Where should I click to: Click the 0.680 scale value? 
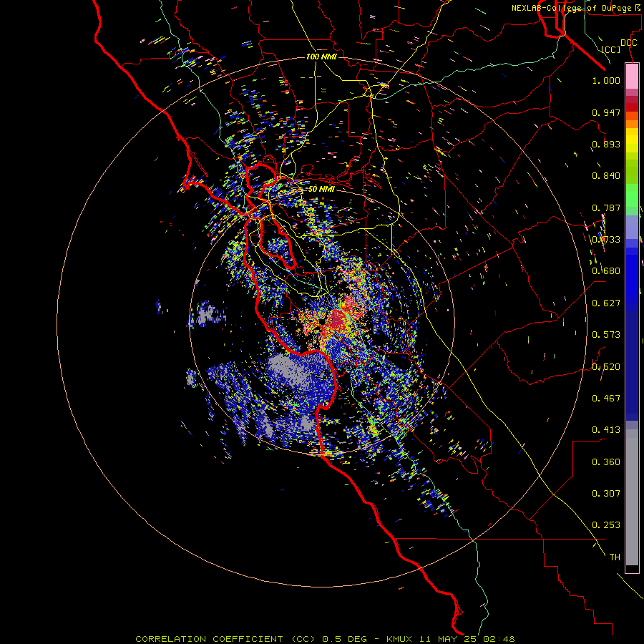click(x=606, y=271)
